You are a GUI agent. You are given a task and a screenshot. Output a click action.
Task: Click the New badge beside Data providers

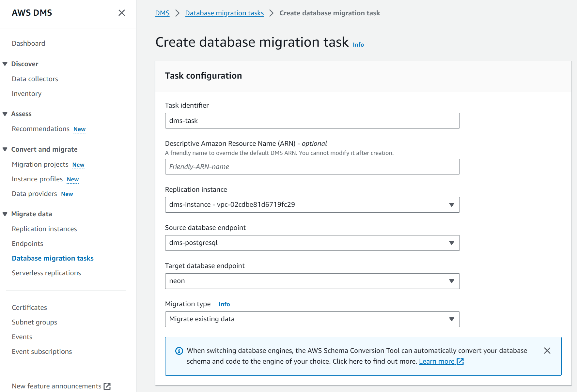tap(67, 194)
